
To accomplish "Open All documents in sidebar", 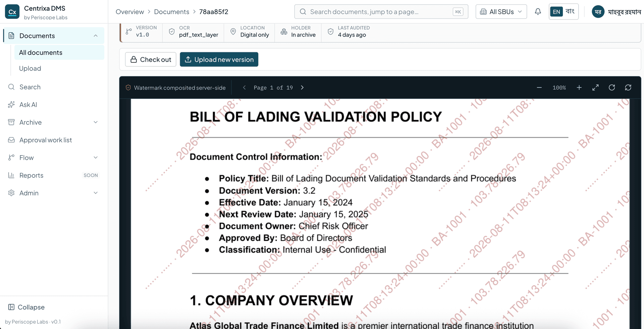I will coord(59,53).
